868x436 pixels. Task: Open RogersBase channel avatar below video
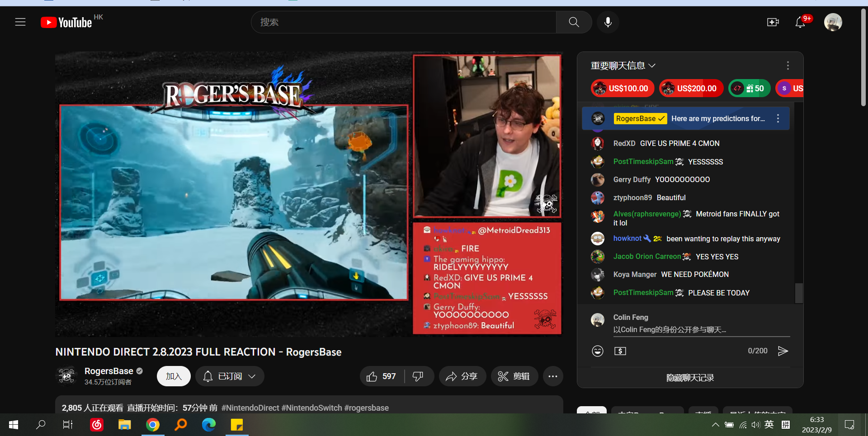(66, 376)
